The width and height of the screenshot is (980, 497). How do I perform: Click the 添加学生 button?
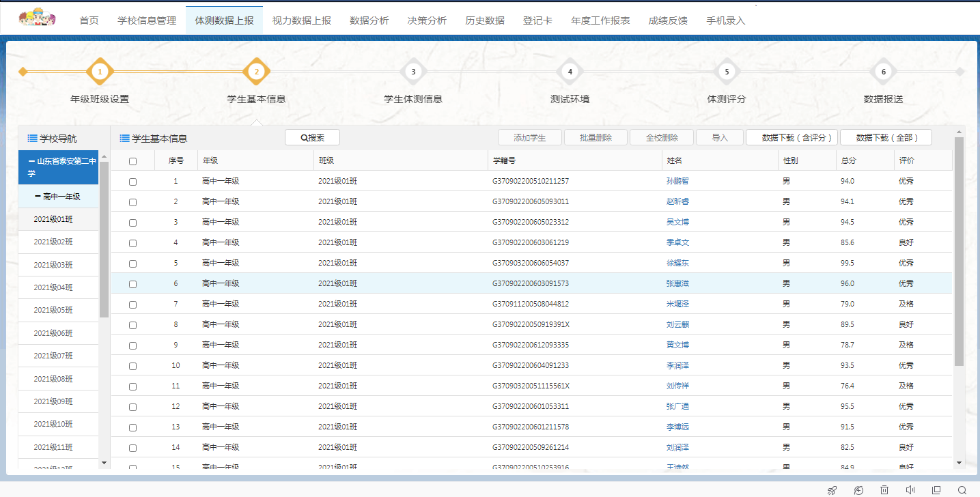coord(530,137)
